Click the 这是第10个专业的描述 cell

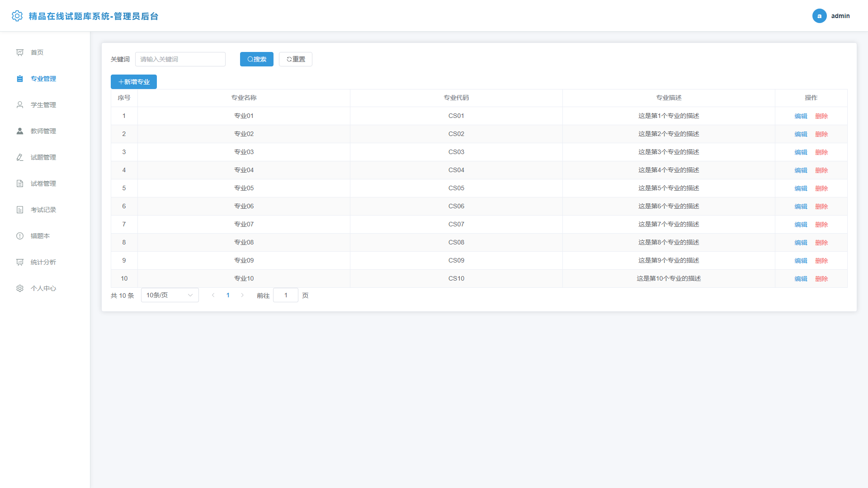pyautogui.click(x=669, y=278)
